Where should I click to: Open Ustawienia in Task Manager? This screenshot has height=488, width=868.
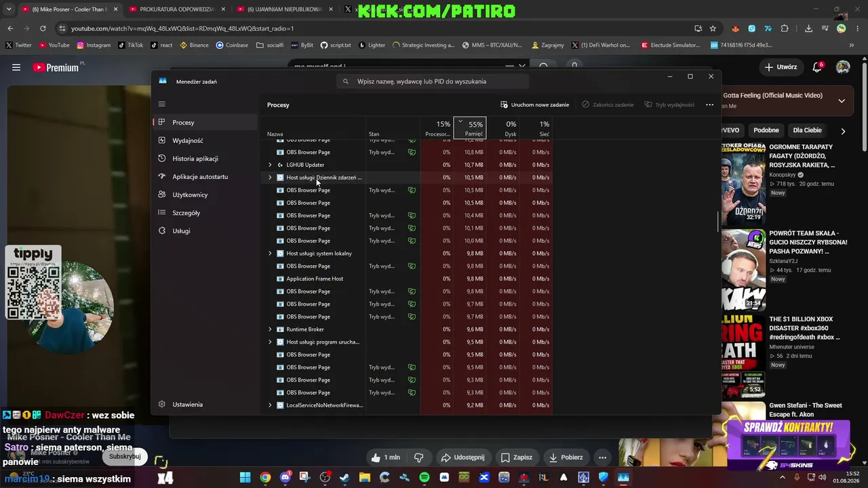[x=205, y=405]
